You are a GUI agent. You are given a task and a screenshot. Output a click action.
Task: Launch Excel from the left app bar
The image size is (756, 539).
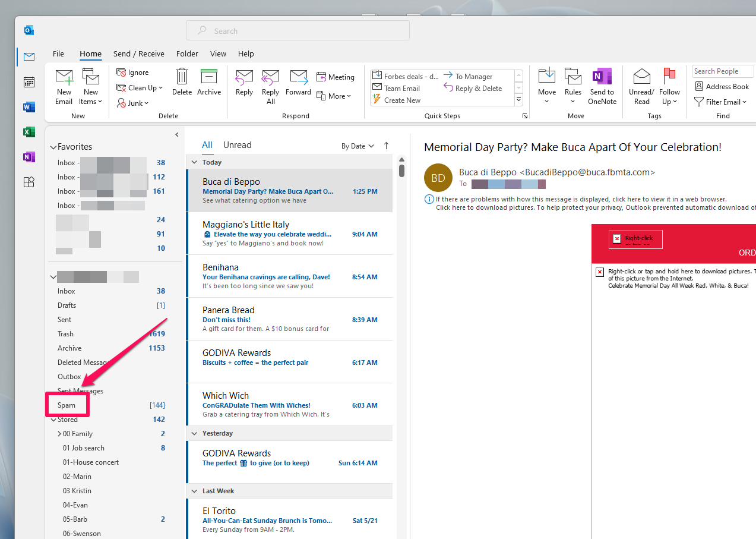tap(29, 132)
